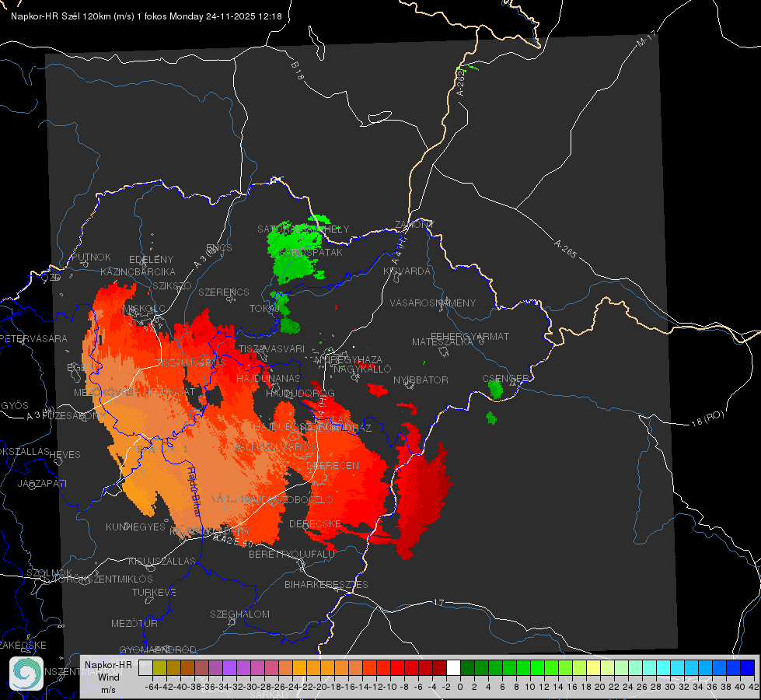Click the FEHERGYARMAT label

(x=470, y=336)
